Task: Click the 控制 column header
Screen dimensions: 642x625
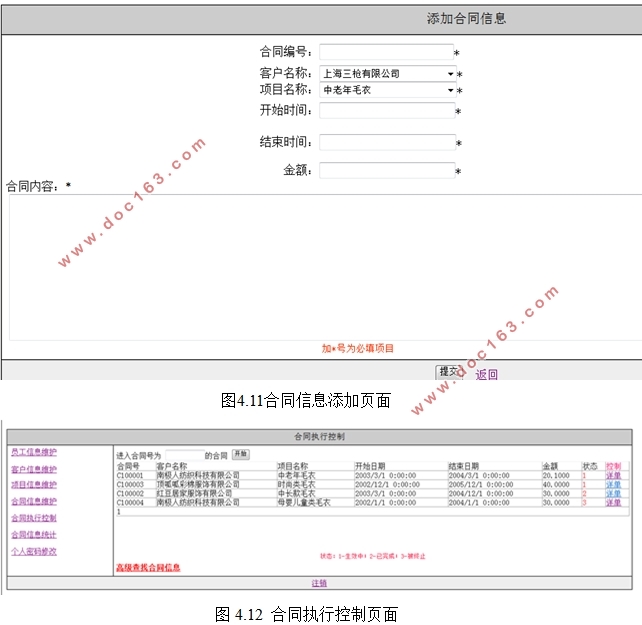Action: click(x=613, y=466)
